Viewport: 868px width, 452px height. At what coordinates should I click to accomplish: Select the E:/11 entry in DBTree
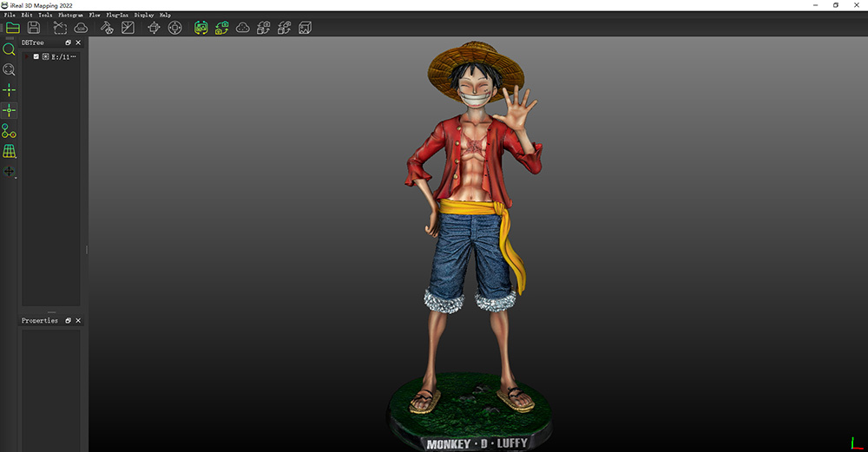tap(63, 56)
